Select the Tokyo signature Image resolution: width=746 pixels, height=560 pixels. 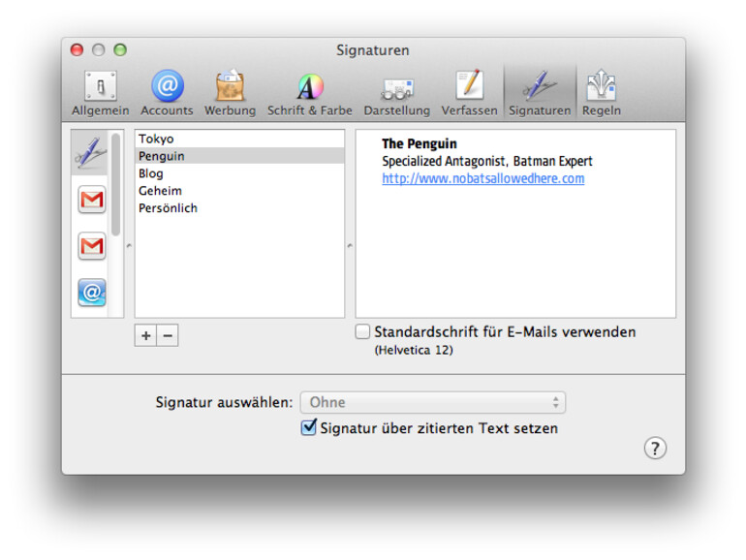click(x=240, y=139)
